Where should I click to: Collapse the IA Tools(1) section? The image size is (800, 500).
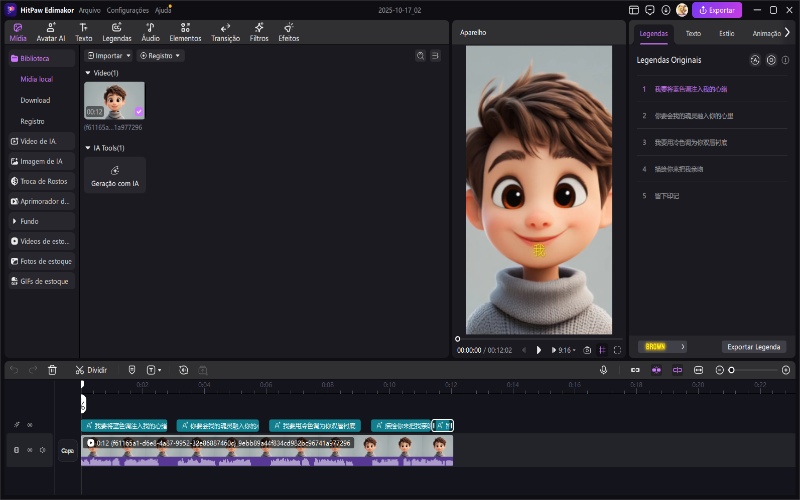pos(88,148)
